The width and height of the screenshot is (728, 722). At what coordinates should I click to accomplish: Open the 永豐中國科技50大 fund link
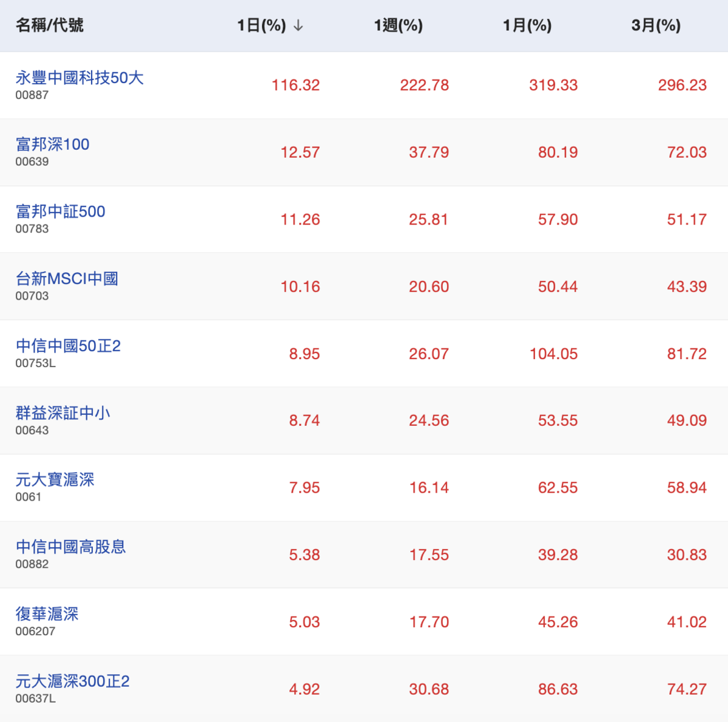79,78
